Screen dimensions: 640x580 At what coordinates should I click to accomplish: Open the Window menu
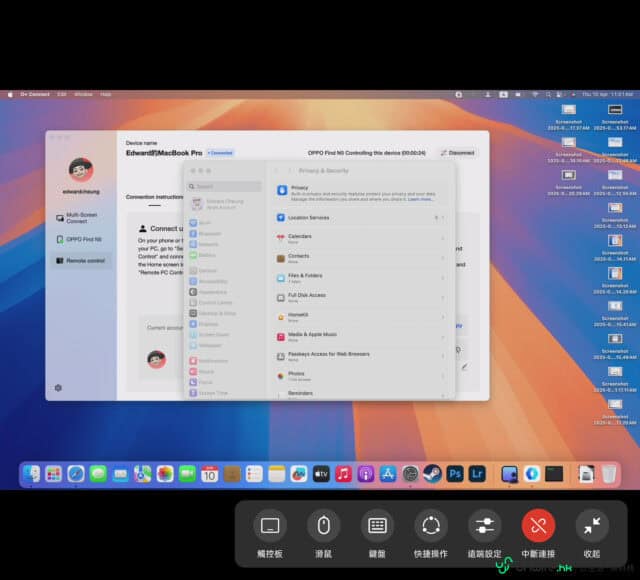click(x=83, y=94)
